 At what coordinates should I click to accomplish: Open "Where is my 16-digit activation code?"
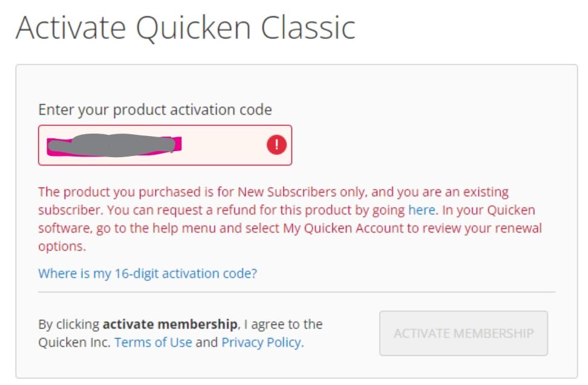coord(148,273)
